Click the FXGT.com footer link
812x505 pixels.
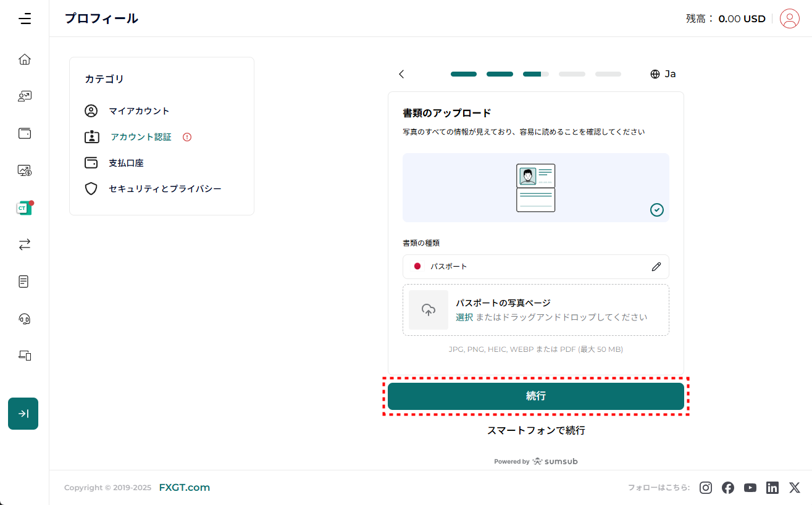coord(184,488)
